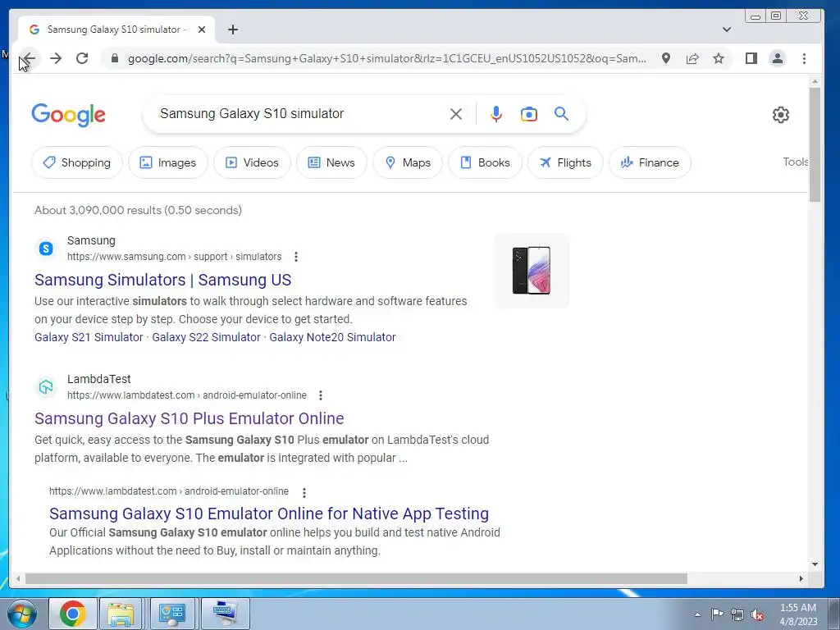The image size is (840, 630).
Task: Reload the current page
Action: pyautogui.click(x=82, y=58)
